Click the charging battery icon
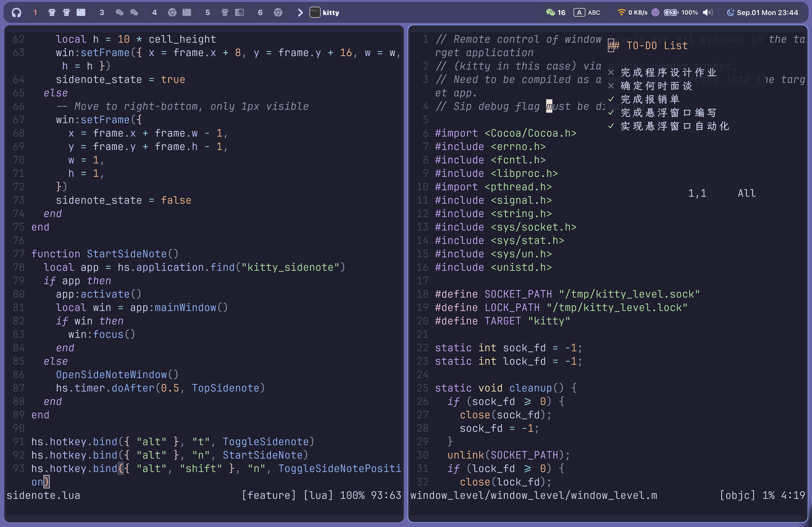812x527 pixels. 671,13
